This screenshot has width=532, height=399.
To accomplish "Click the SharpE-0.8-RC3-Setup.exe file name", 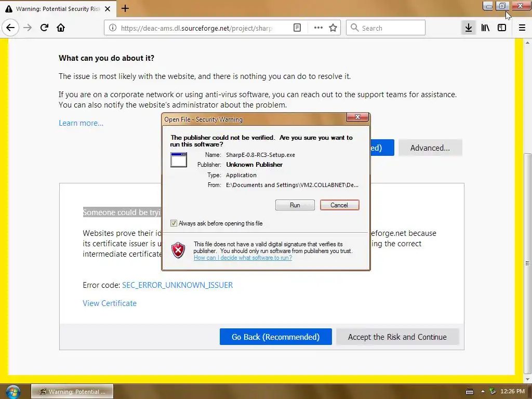I will 261,155.
